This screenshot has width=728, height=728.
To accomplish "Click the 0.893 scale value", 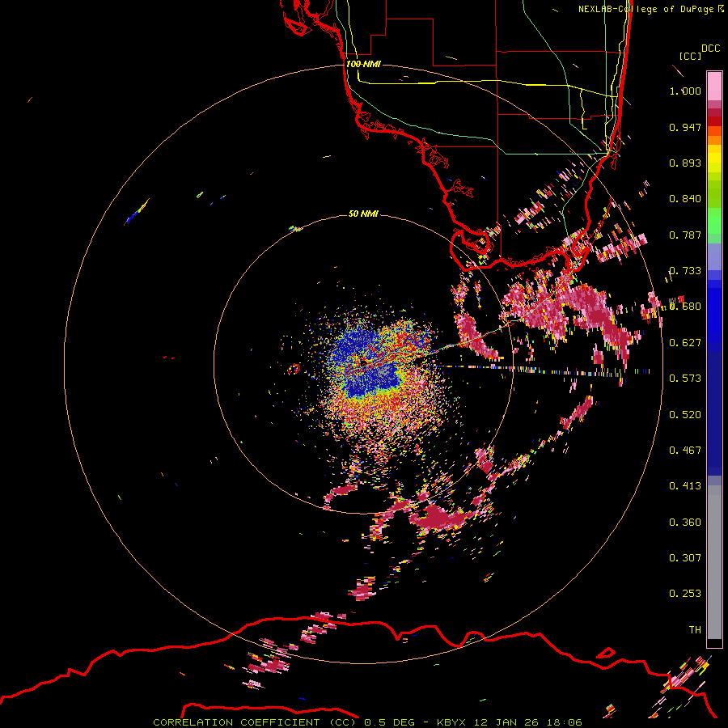I will coord(685,163).
